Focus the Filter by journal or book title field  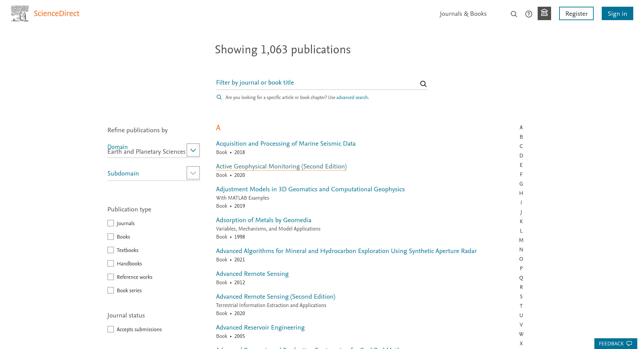point(315,83)
